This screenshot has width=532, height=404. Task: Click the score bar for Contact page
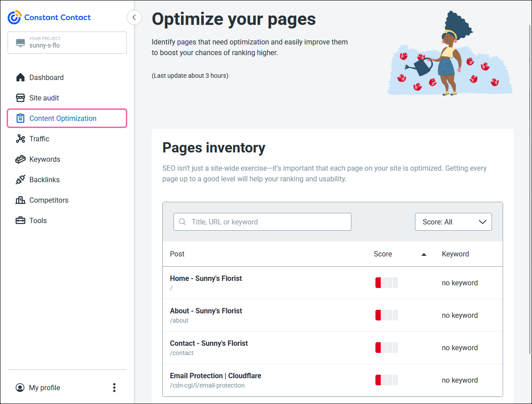click(x=387, y=348)
